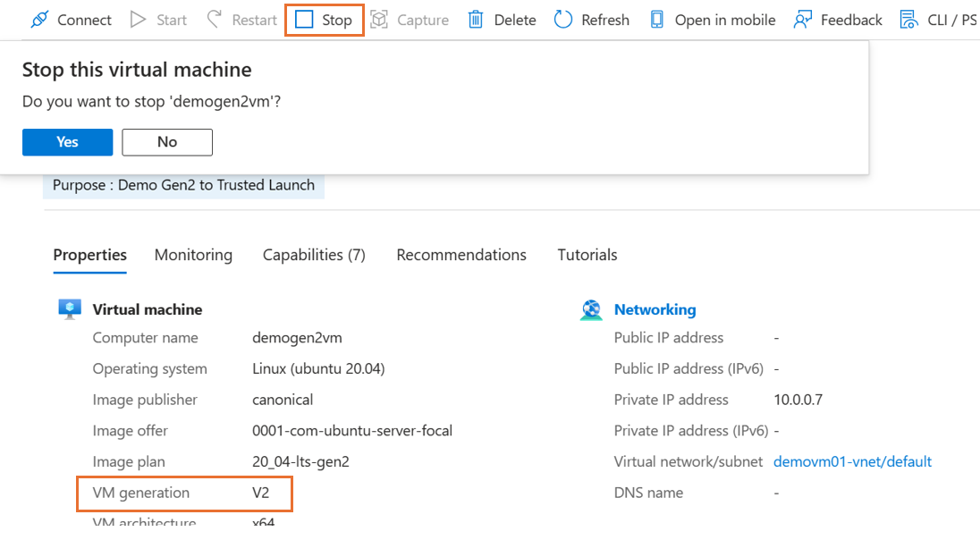Select the Recommendations tab
The width and height of the screenshot is (980, 540).
pos(461,255)
